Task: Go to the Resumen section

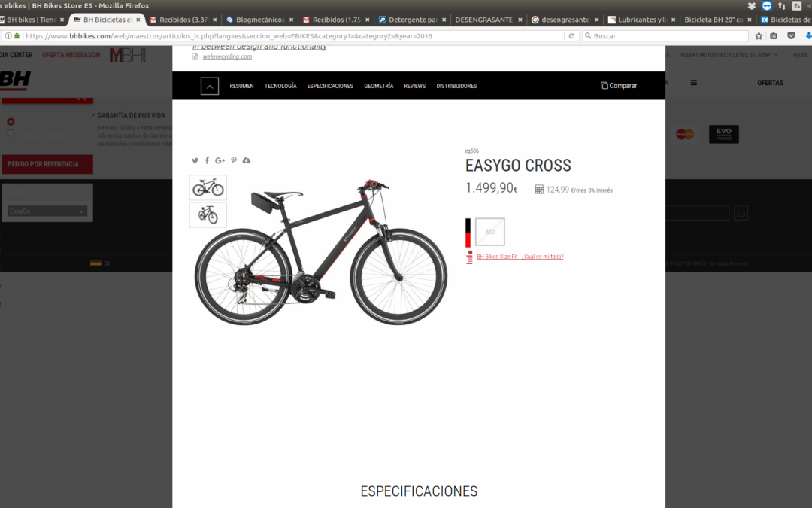Action: 242,86
